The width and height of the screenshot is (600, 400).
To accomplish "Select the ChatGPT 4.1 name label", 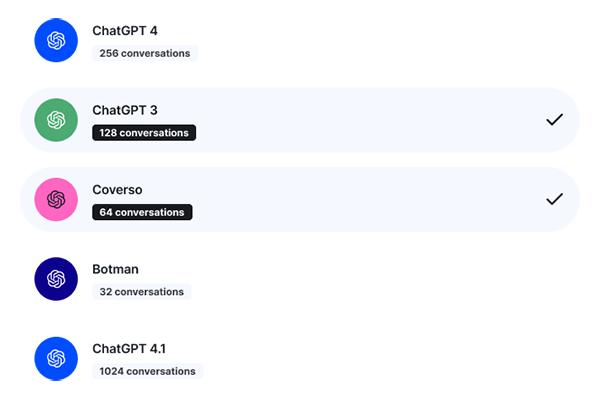I will (130, 349).
